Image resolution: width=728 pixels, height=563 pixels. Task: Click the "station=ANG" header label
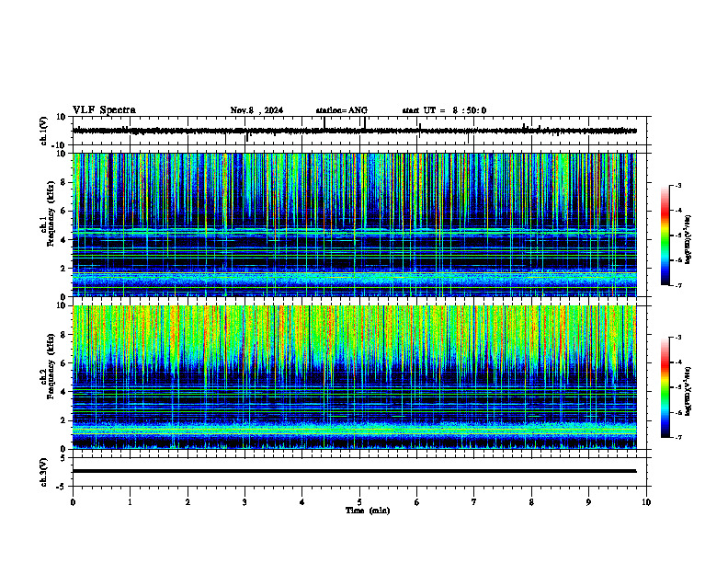[342, 110]
